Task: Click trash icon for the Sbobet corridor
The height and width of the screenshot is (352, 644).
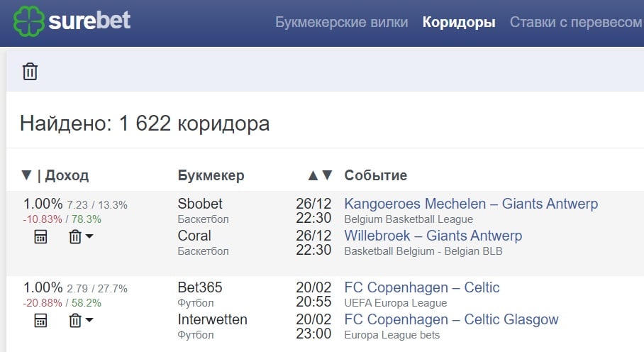Action: pyautogui.click(x=75, y=236)
